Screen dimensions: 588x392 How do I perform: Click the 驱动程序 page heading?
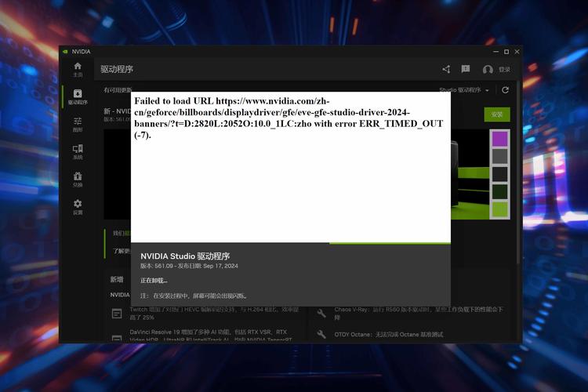[x=117, y=70]
